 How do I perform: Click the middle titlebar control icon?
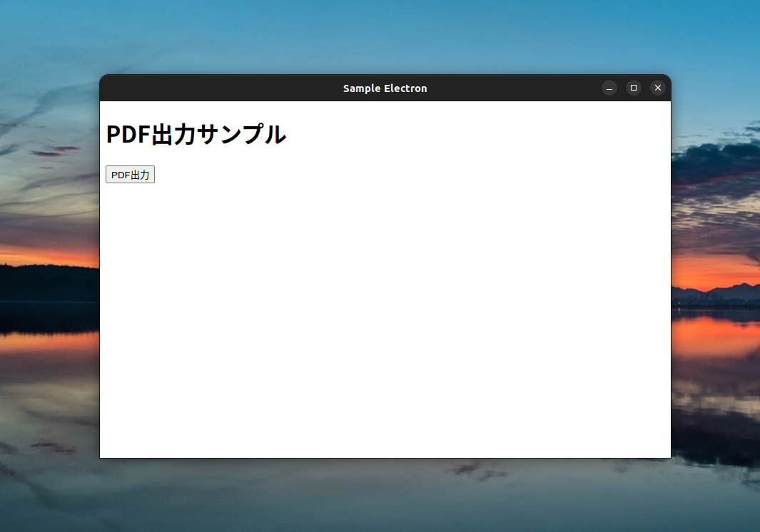point(634,88)
